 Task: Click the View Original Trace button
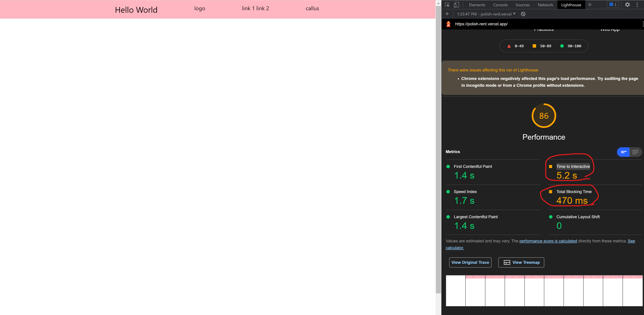pyautogui.click(x=470, y=262)
